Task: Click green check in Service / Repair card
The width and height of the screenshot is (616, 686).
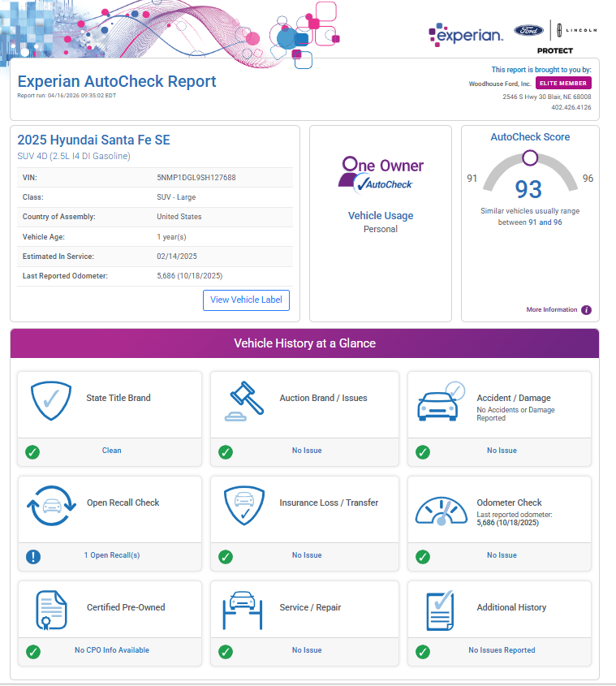Action: coord(226,651)
